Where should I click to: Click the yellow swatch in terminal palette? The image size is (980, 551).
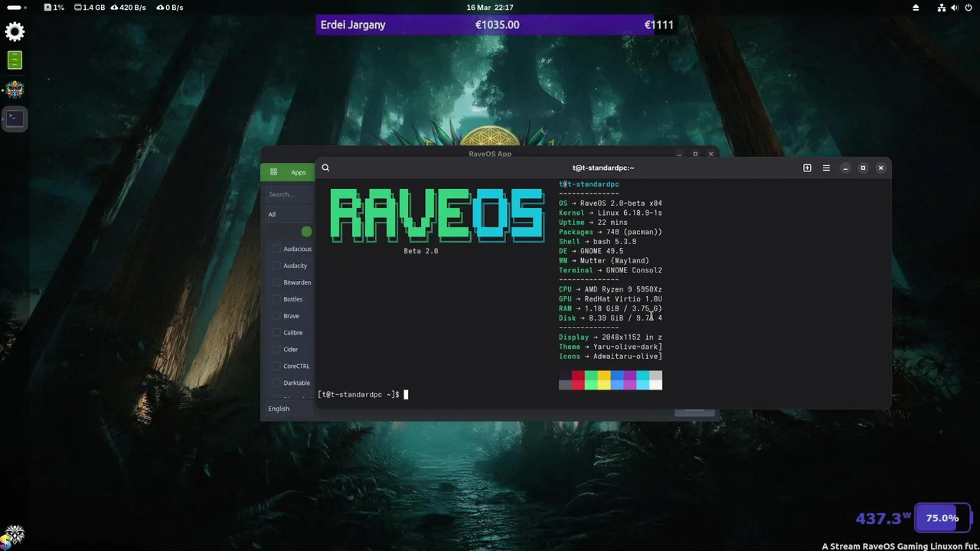tap(604, 380)
